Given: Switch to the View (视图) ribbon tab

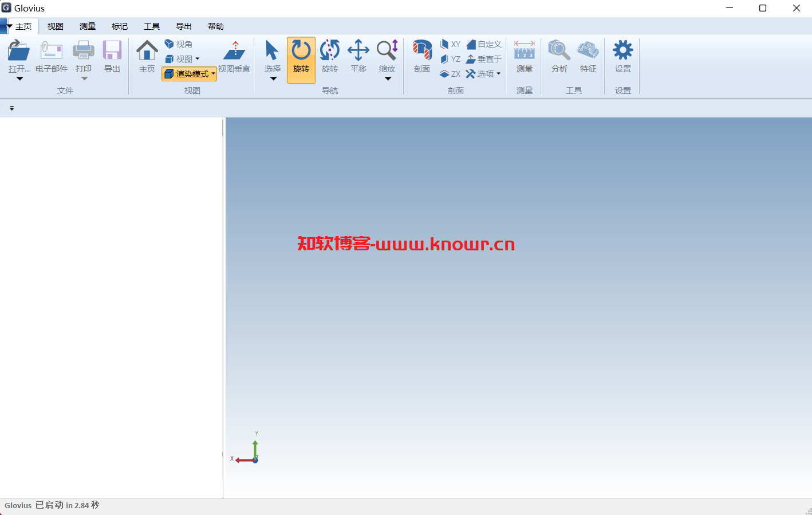Looking at the screenshot, I should click(x=56, y=26).
